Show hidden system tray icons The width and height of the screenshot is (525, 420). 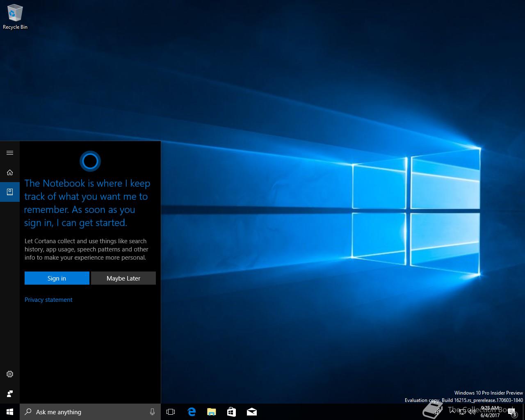(x=452, y=412)
